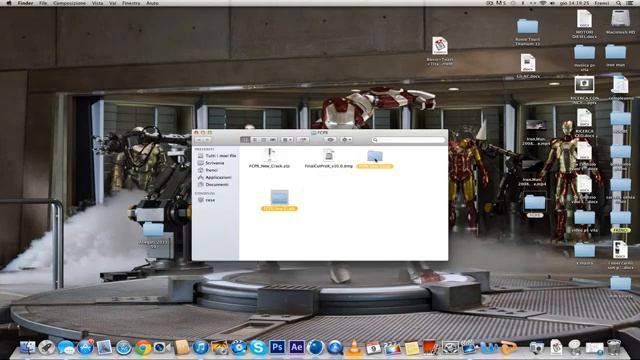Switch Finder to column view

tap(264, 140)
